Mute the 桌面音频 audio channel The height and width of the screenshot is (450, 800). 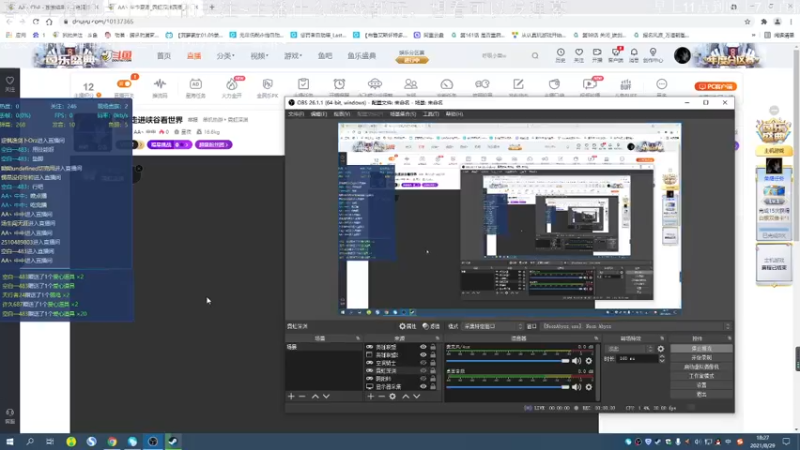pyautogui.click(x=577, y=387)
